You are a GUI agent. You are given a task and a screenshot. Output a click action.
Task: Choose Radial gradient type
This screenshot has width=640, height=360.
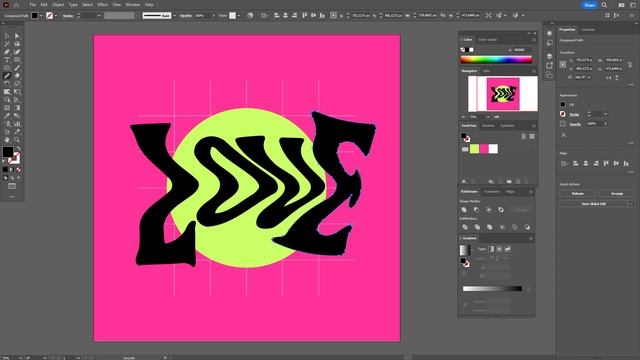coord(499,249)
